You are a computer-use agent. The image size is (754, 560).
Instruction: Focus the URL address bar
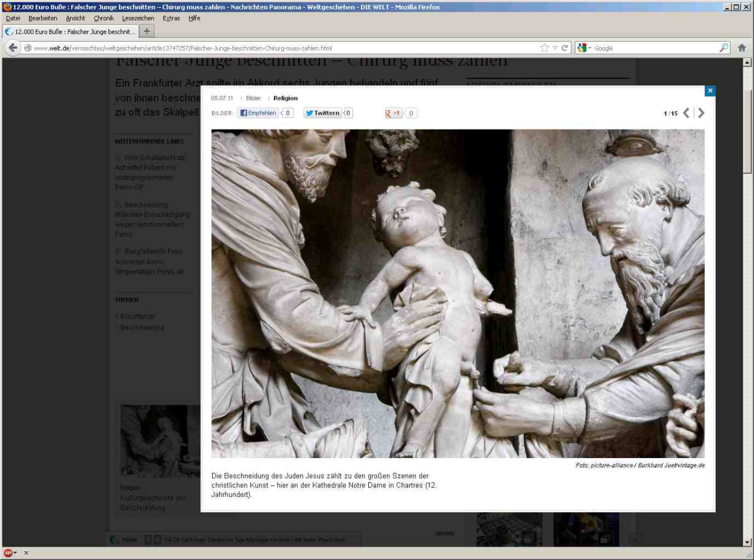click(x=286, y=48)
